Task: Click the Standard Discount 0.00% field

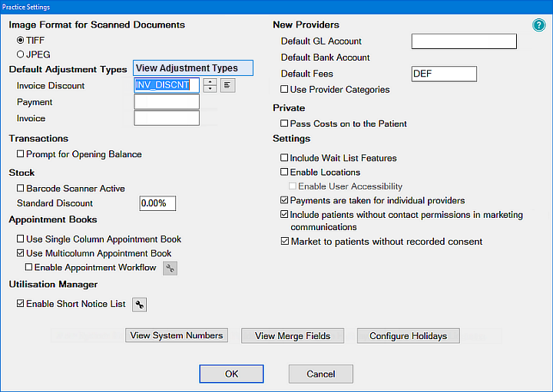Action: [157, 203]
